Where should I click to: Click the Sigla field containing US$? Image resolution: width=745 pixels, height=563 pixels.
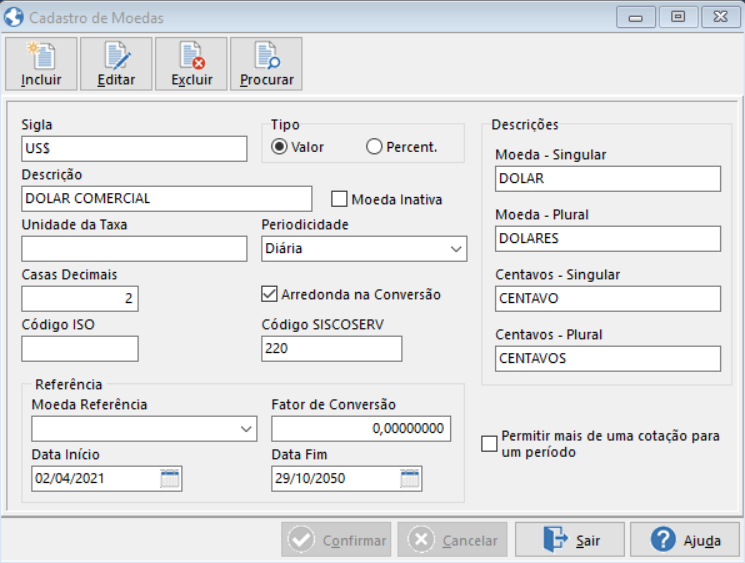[134, 149]
